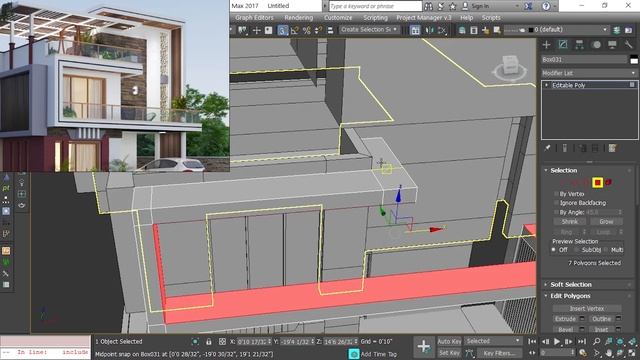The height and width of the screenshot is (360, 640).
Task: Select the Multi preview selection radio
Action: [x=606, y=249]
